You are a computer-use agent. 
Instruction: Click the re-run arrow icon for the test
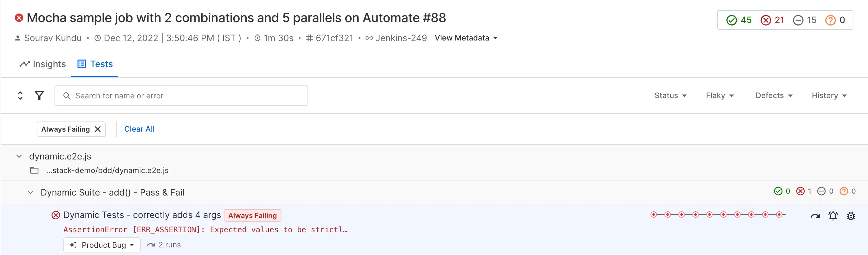[815, 216]
